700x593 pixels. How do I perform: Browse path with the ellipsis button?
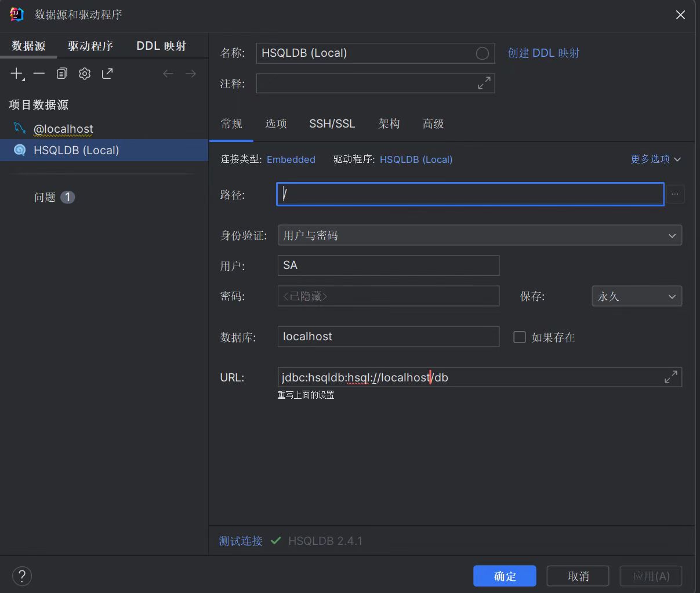click(675, 194)
